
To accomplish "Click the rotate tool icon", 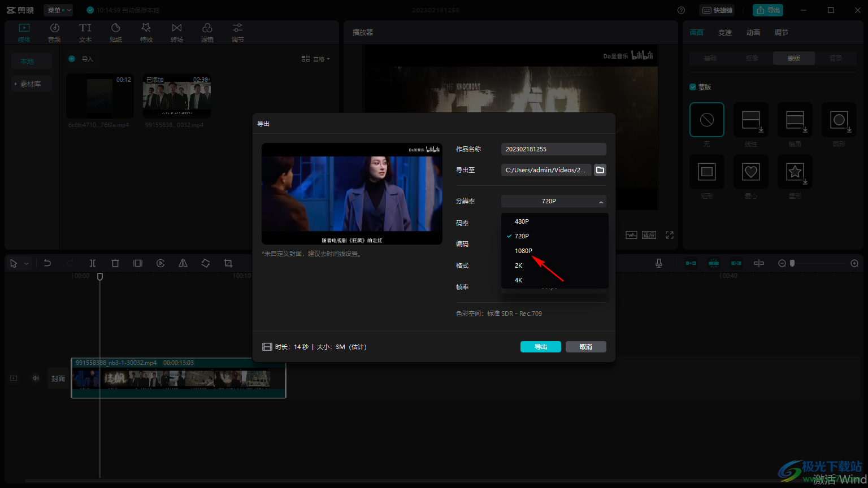I will (x=206, y=263).
